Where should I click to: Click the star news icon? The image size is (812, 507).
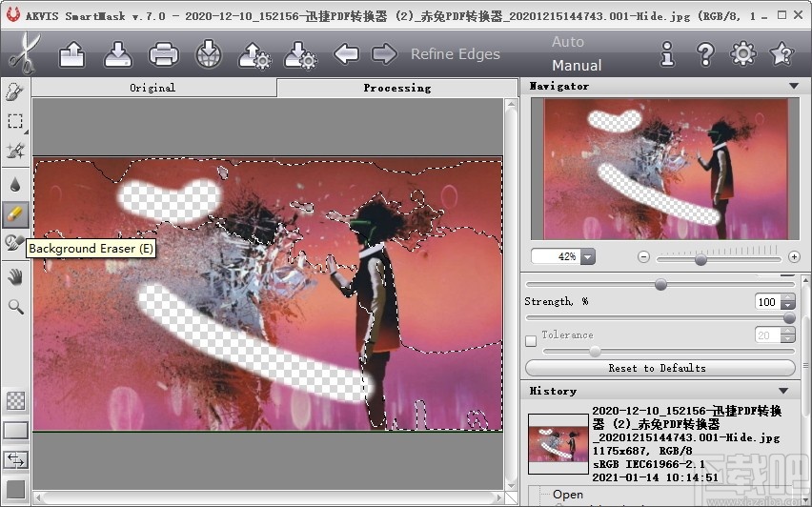[782, 53]
